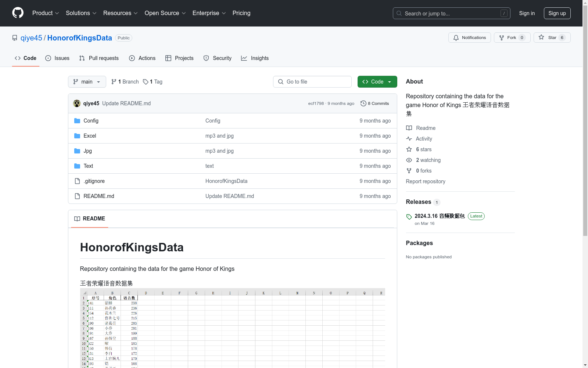The width and height of the screenshot is (588, 368).
Task: Open the main branch dropdown
Action: click(87, 82)
